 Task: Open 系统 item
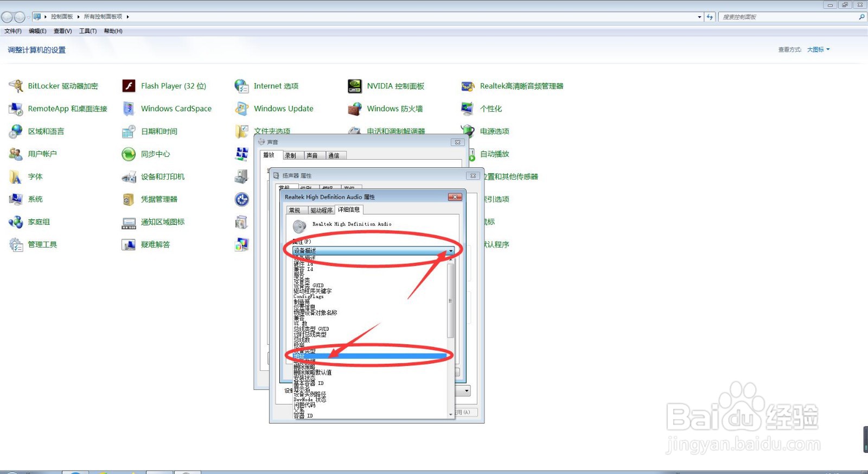pos(25,199)
